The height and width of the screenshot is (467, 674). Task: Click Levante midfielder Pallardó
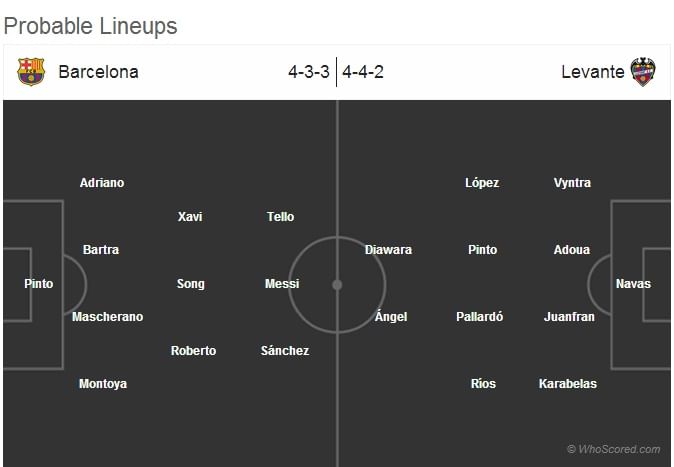click(480, 317)
